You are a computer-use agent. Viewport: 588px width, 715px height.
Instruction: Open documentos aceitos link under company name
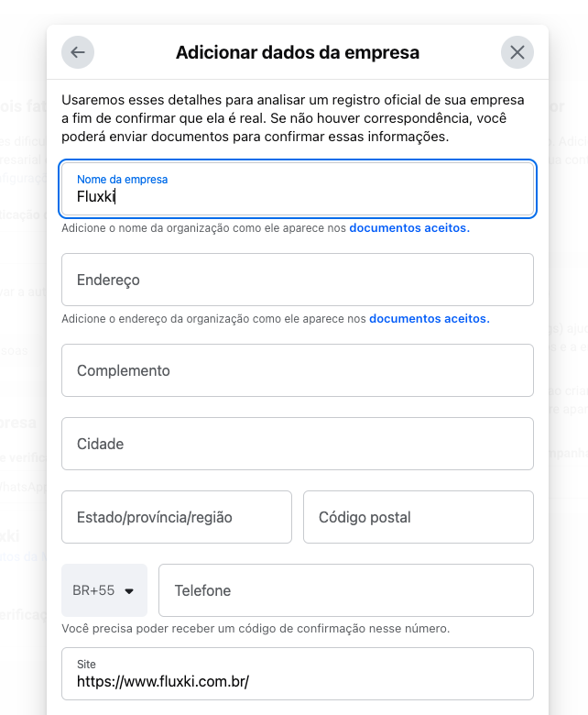pyautogui.click(x=409, y=228)
